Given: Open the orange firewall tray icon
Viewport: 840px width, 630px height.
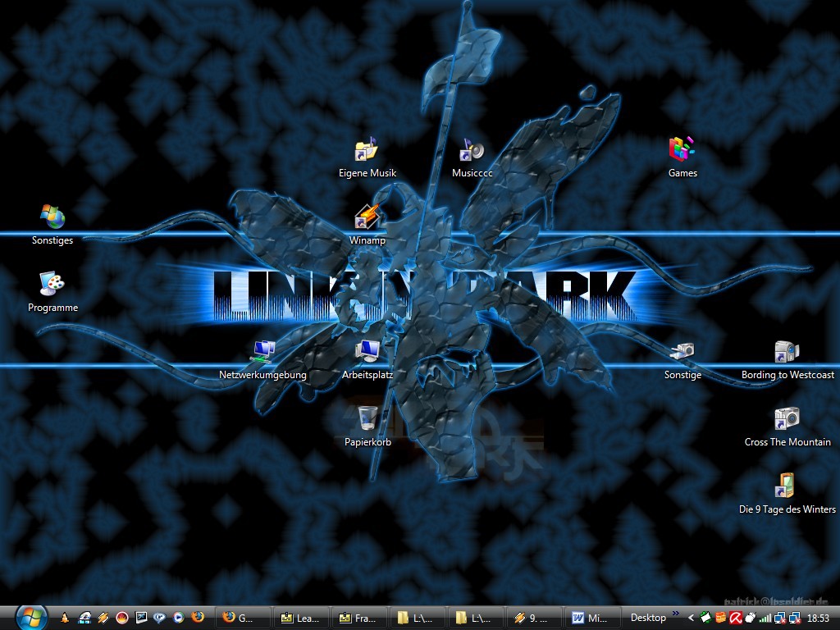Looking at the screenshot, I should click(720, 618).
